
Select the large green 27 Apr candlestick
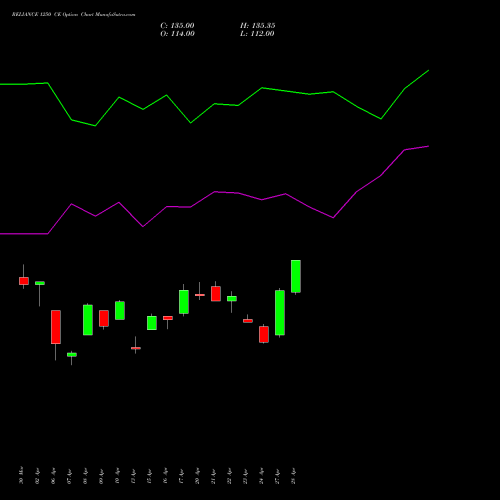tap(280, 313)
